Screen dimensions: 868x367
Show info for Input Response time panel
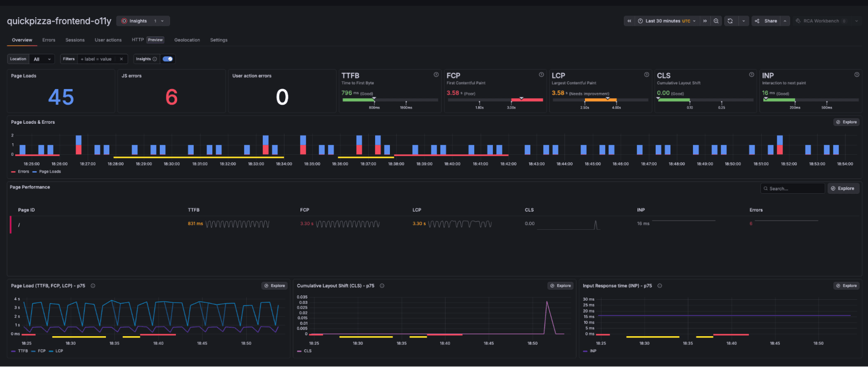click(x=660, y=286)
